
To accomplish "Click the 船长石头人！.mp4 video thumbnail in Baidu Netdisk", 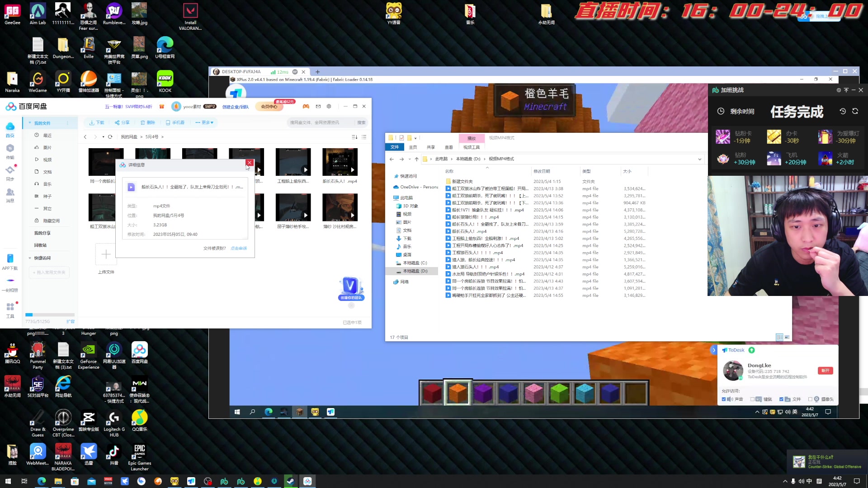I will click(340, 162).
